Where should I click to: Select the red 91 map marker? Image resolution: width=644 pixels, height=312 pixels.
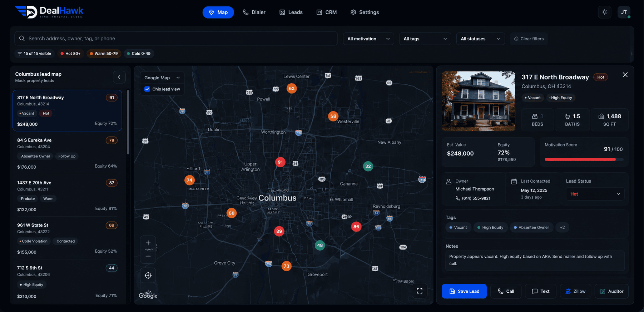[280, 162]
